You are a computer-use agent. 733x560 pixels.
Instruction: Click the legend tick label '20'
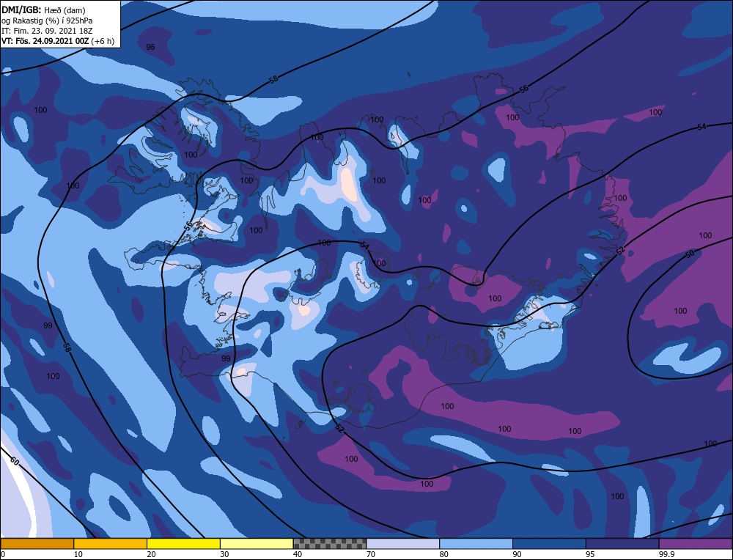tap(151, 554)
